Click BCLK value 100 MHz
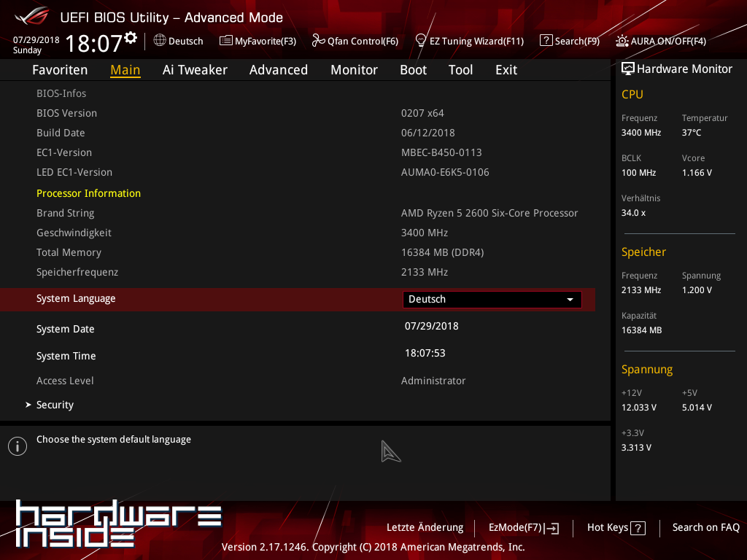Viewport: 747px width, 560px height. coord(639,173)
